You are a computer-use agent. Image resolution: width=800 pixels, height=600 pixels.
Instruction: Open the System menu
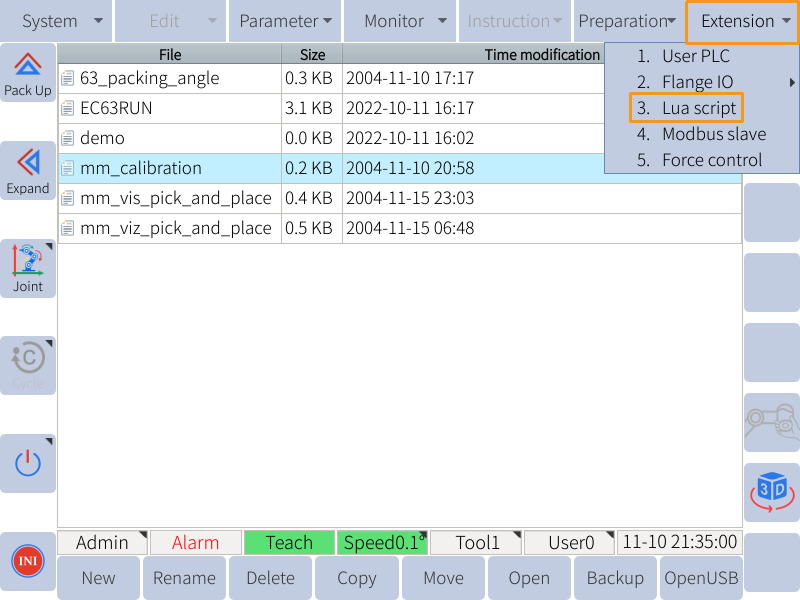coord(56,21)
